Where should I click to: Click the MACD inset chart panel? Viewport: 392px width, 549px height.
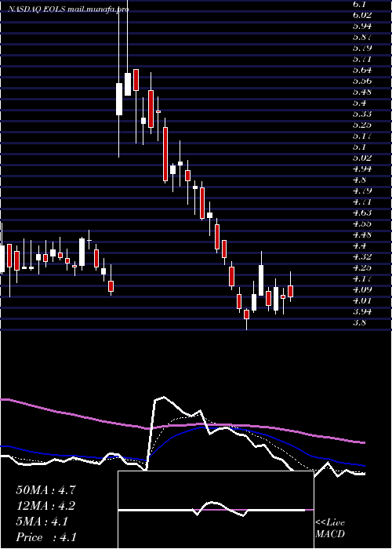click(x=216, y=510)
